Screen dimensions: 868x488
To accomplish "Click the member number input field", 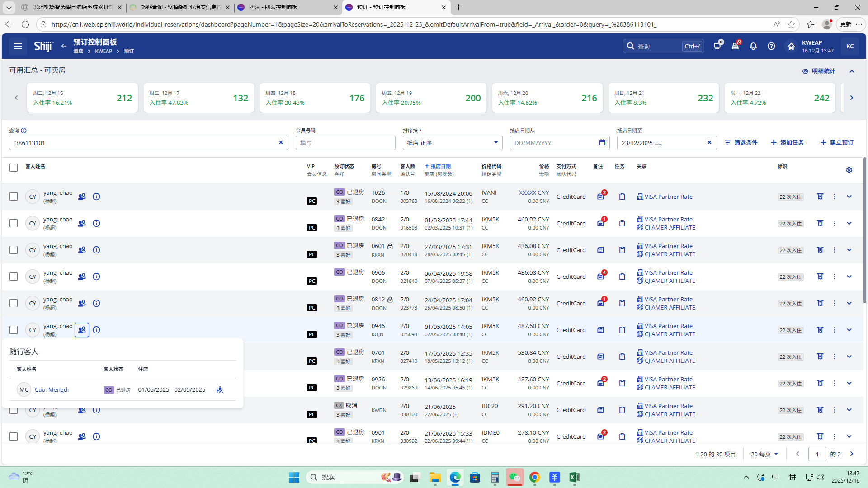I will click(345, 143).
